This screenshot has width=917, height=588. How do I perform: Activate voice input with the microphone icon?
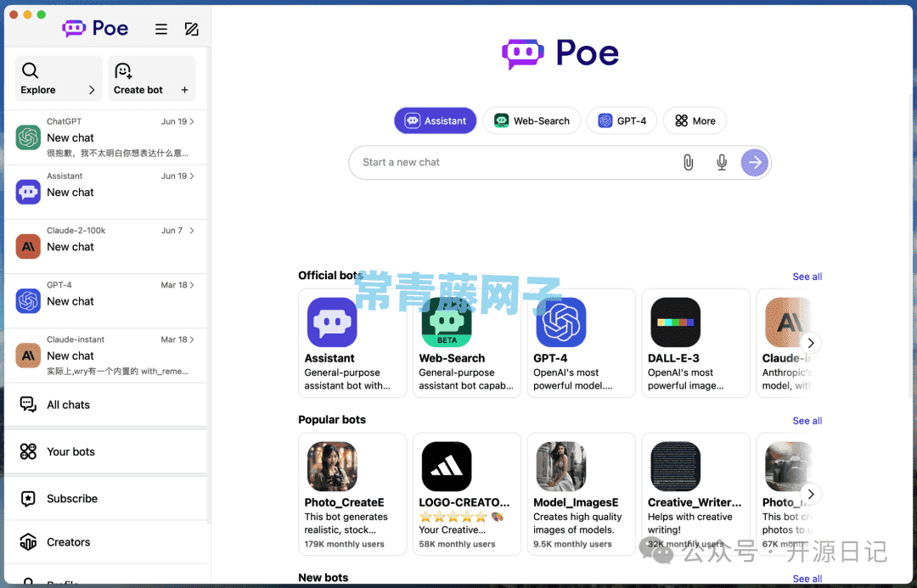722,163
